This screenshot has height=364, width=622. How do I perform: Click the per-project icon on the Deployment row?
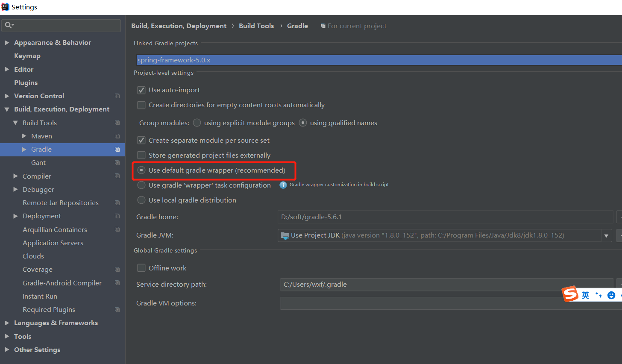coord(117,216)
